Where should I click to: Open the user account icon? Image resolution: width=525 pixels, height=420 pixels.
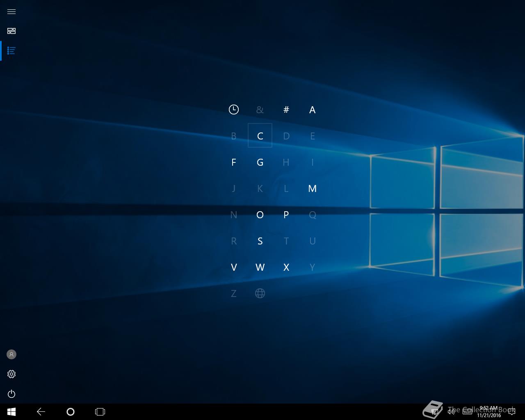tap(11, 354)
